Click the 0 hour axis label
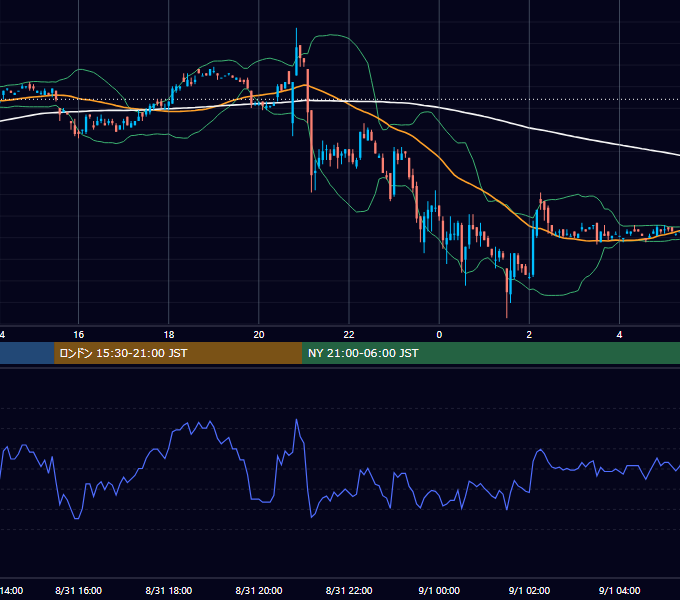 [x=439, y=335]
